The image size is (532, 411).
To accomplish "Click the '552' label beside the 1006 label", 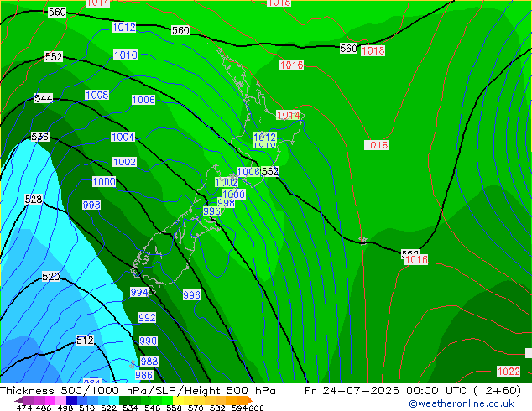I will tap(270, 172).
